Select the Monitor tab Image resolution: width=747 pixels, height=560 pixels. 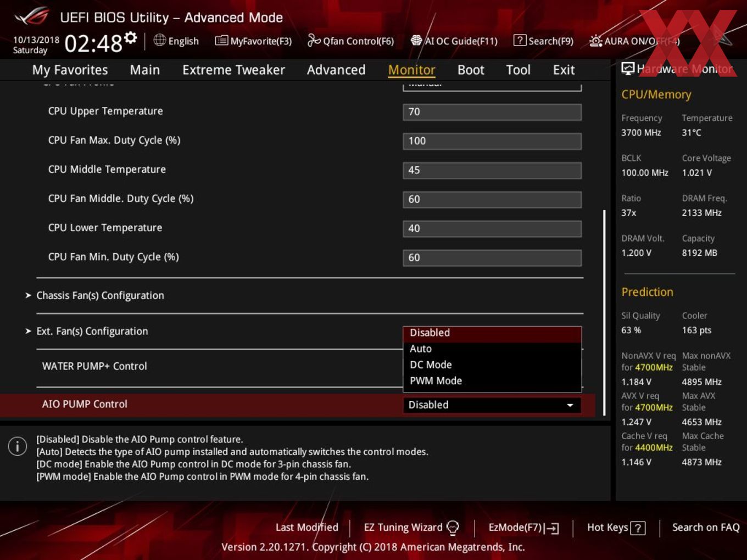(411, 70)
